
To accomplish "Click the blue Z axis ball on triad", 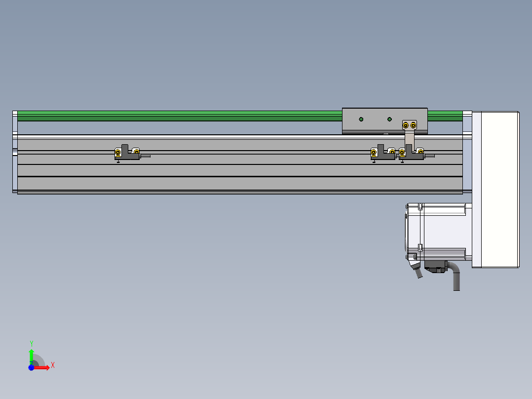I will (x=31, y=368).
